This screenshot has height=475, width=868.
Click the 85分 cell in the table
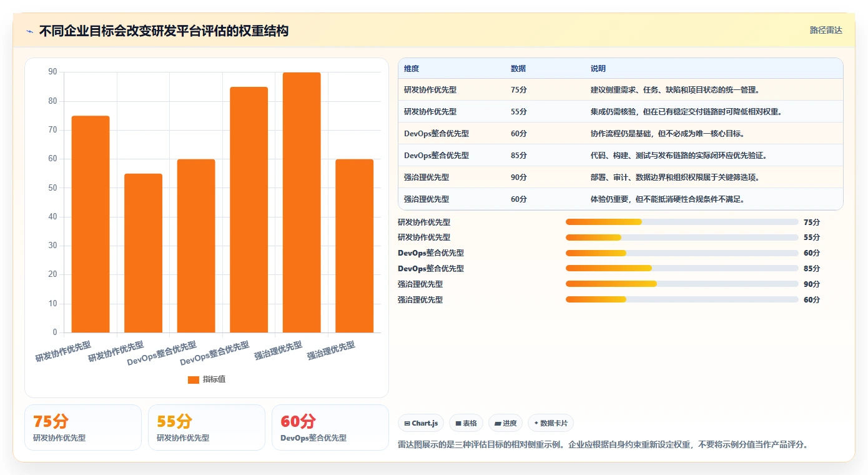[518, 156]
